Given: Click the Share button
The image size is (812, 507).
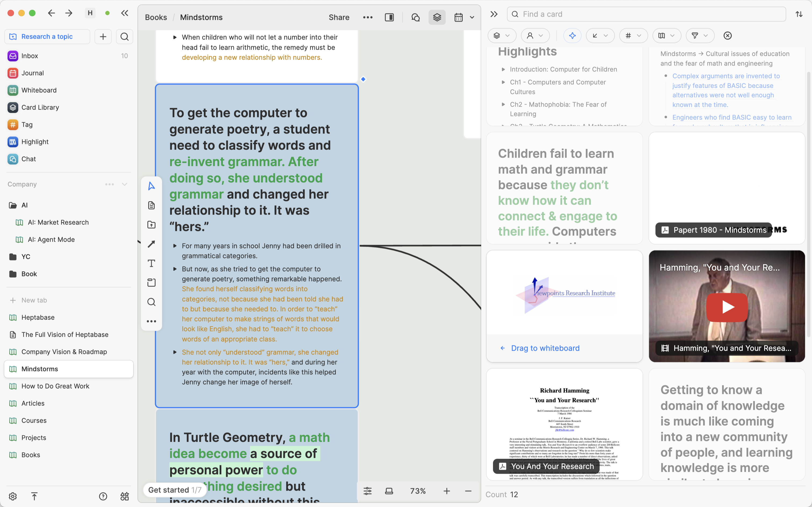Looking at the screenshot, I should 339,17.
